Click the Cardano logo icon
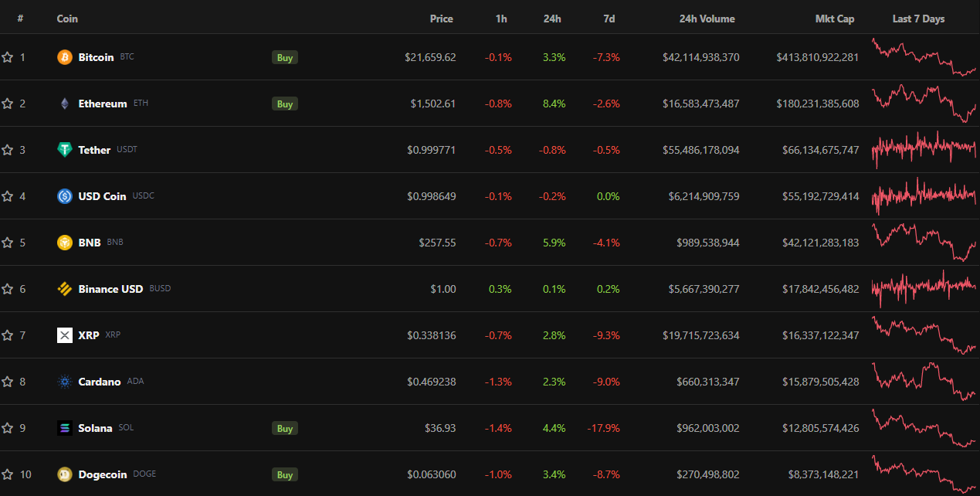Viewport: 980px width, 496px height. (x=65, y=382)
